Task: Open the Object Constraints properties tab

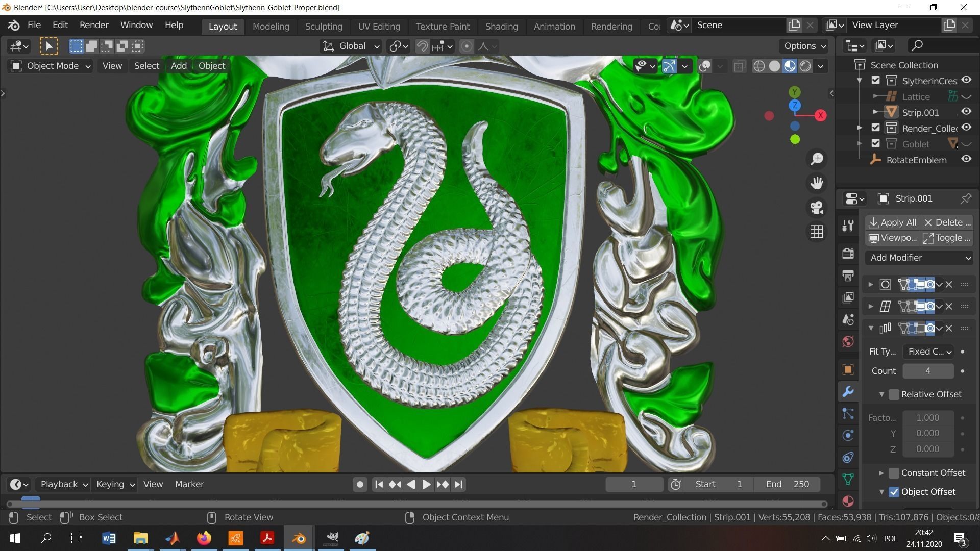Action: point(848,457)
